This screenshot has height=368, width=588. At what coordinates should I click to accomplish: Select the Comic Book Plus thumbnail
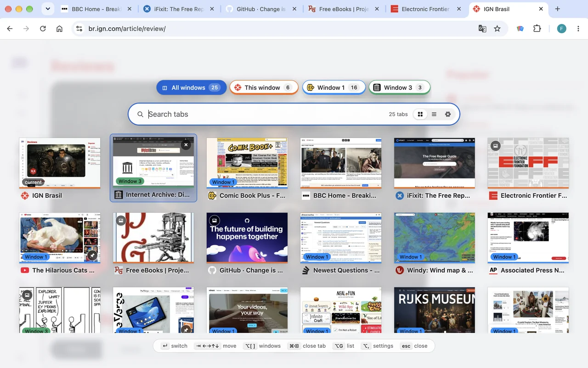coord(247,162)
